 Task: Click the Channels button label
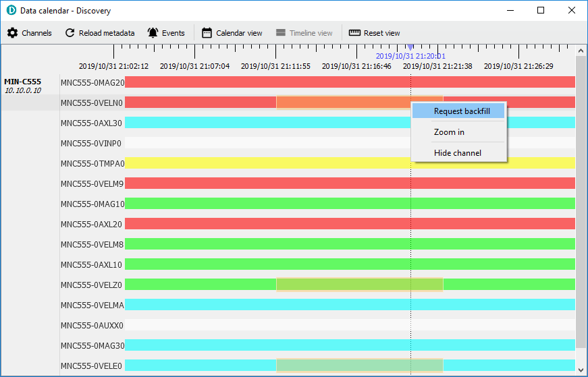[36, 33]
